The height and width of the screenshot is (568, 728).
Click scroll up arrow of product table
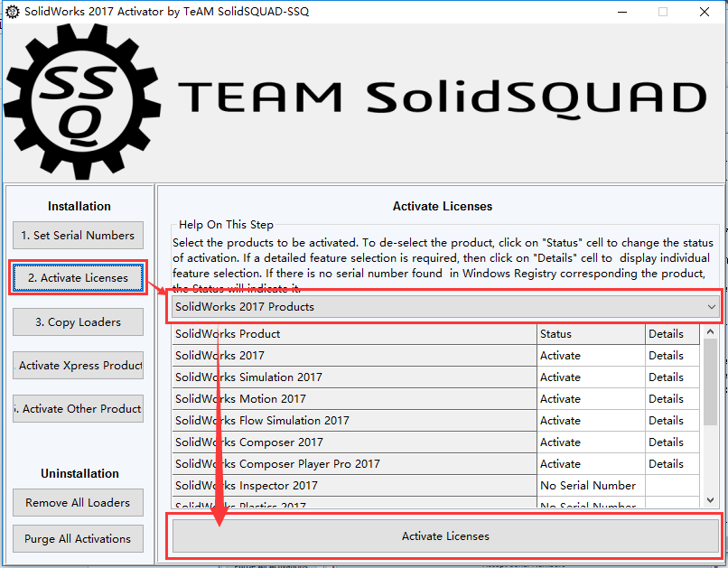[x=710, y=331]
